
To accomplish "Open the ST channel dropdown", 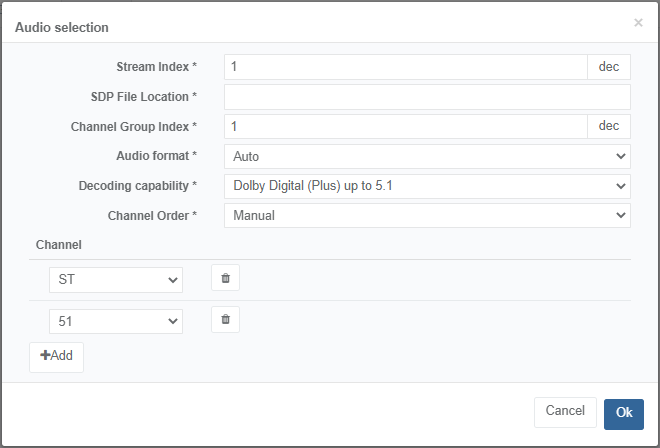I will click(116, 280).
